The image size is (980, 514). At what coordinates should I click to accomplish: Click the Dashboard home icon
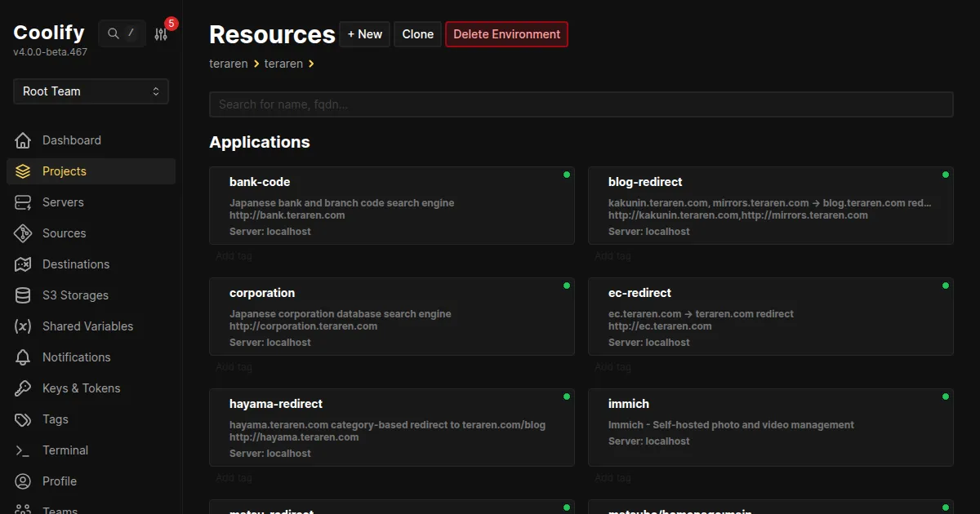coord(23,140)
